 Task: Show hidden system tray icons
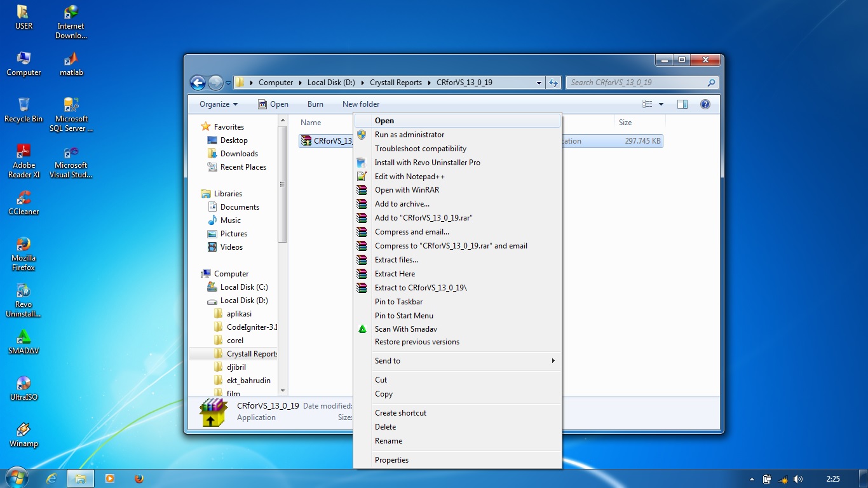[752, 479]
